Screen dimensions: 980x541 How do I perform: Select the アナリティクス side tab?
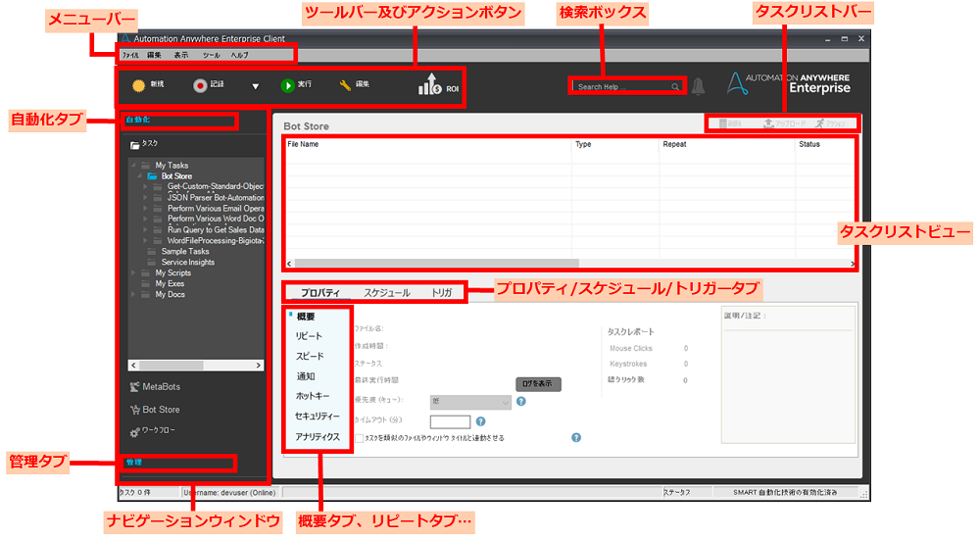pyautogui.click(x=318, y=437)
